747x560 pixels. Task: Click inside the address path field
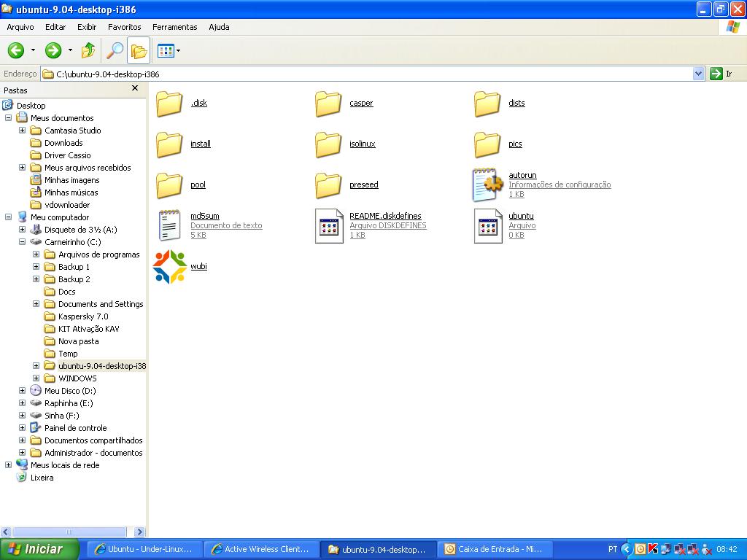[367, 74]
